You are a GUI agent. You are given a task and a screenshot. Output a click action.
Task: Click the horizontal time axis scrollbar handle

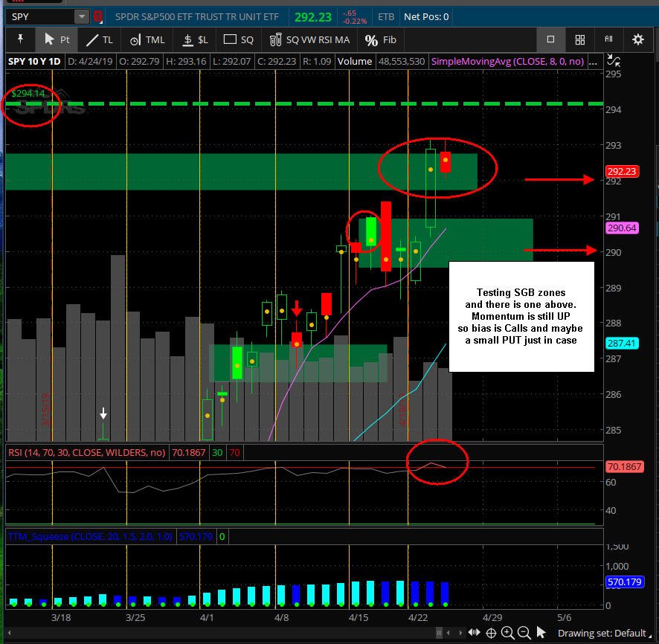439,633
